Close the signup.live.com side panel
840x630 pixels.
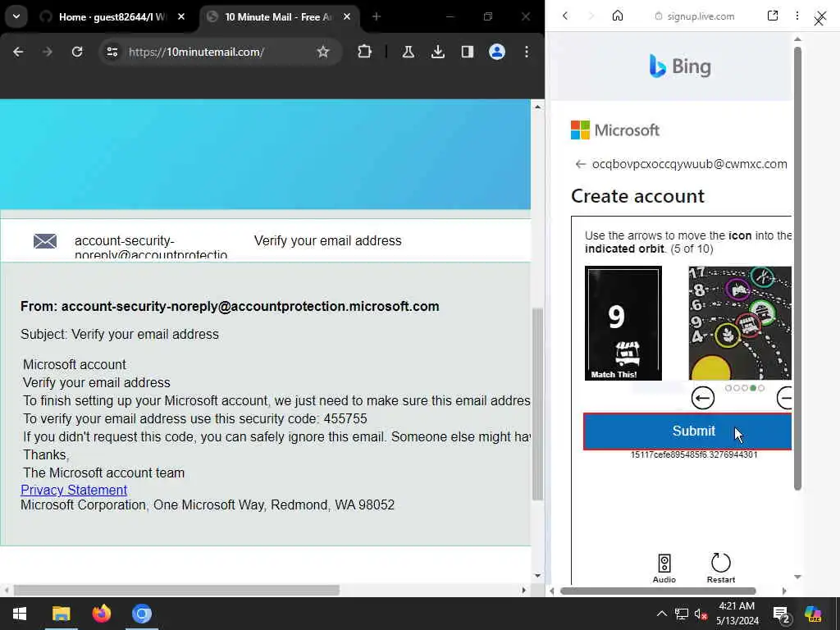click(819, 20)
